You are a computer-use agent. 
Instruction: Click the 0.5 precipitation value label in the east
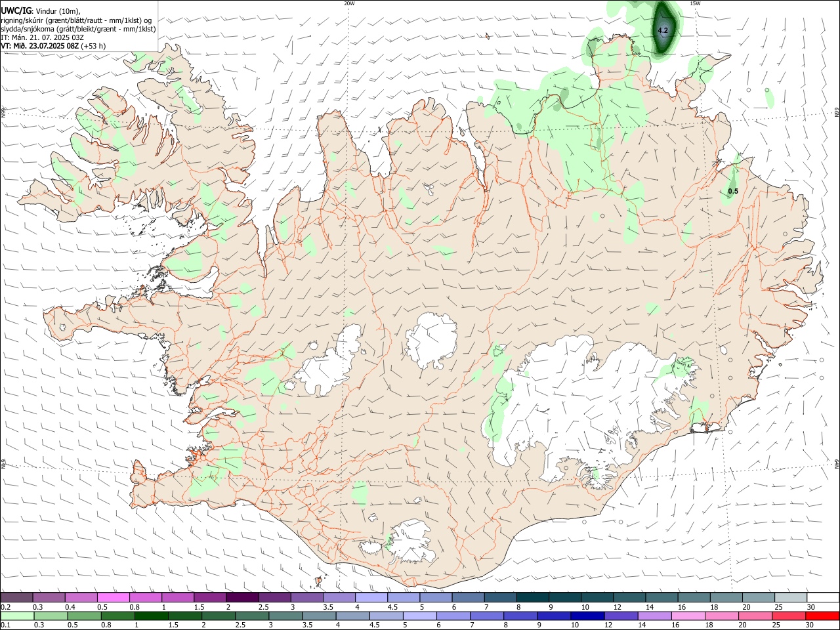[x=733, y=191]
